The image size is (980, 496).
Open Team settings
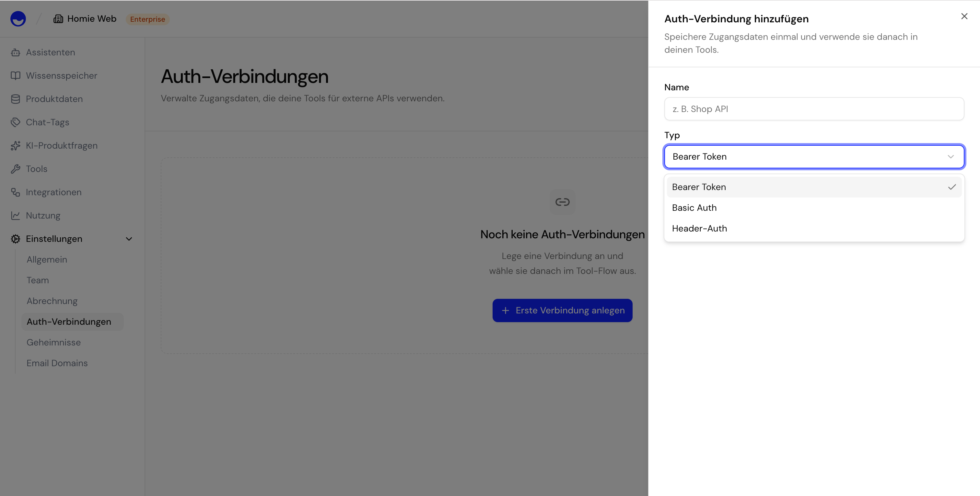38,280
